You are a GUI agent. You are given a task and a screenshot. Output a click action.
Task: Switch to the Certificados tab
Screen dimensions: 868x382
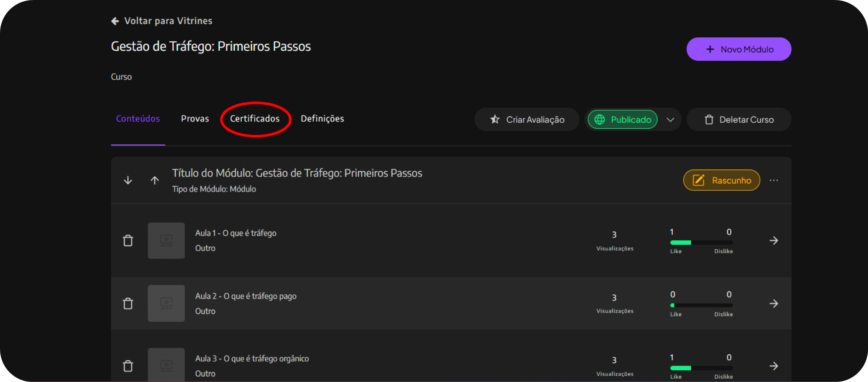[x=255, y=119]
